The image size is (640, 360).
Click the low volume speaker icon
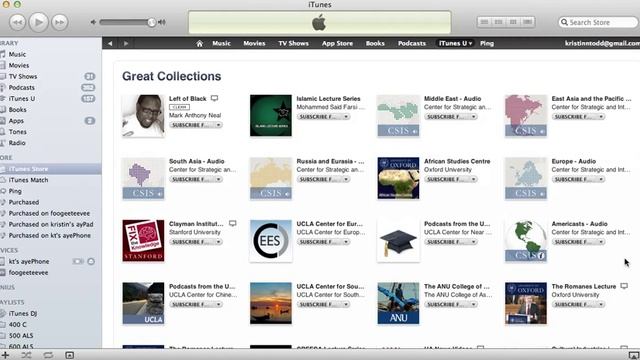click(x=93, y=22)
